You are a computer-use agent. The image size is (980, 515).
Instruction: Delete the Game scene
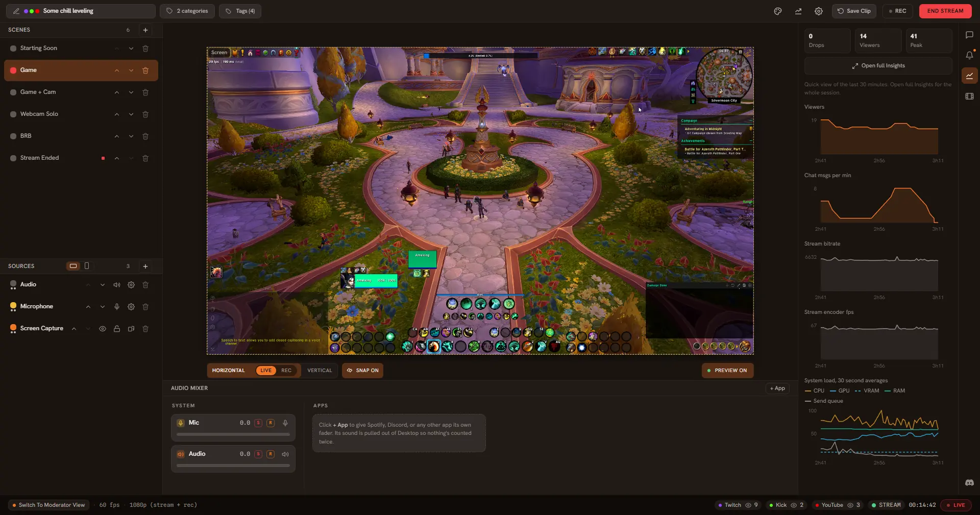point(145,70)
